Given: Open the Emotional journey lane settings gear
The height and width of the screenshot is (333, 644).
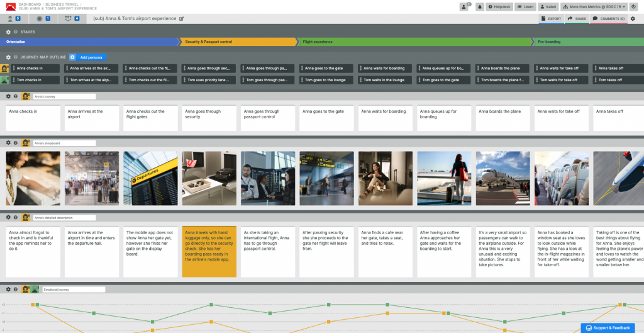Looking at the screenshot, I should coord(8,289).
